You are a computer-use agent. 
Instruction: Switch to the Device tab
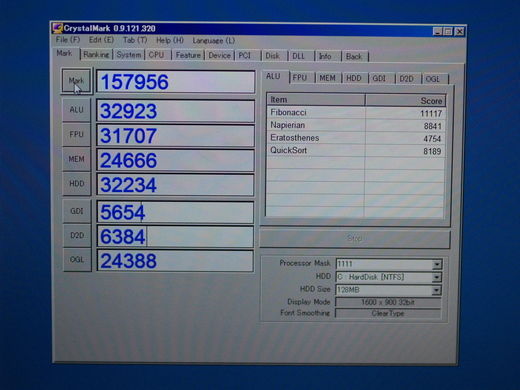tap(220, 56)
